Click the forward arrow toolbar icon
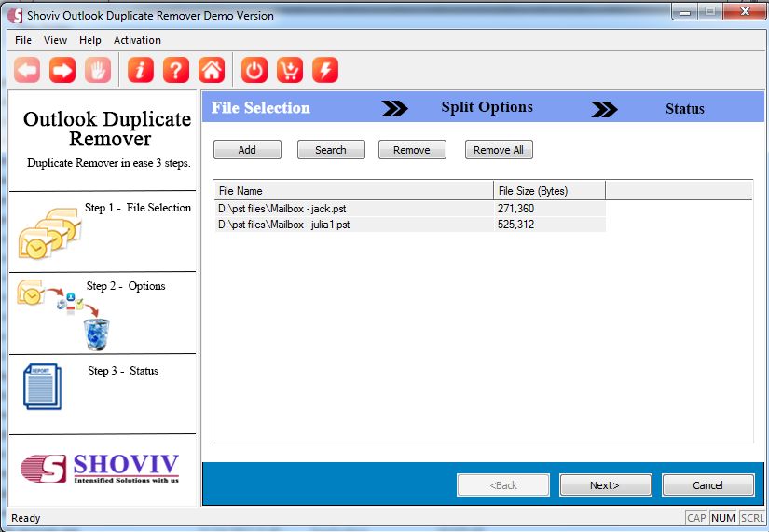Viewport: 769px width, 532px height. click(x=62, y=70)
